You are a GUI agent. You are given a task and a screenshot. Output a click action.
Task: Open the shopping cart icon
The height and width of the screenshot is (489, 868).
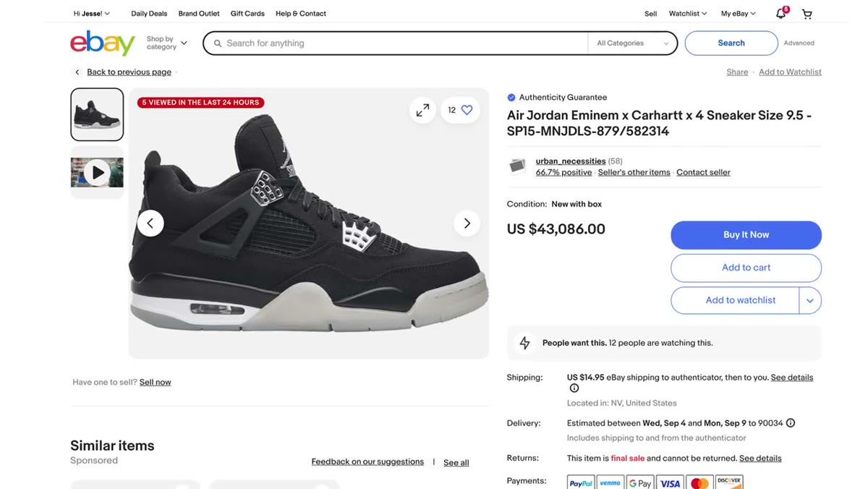click(x=807, y=14)
